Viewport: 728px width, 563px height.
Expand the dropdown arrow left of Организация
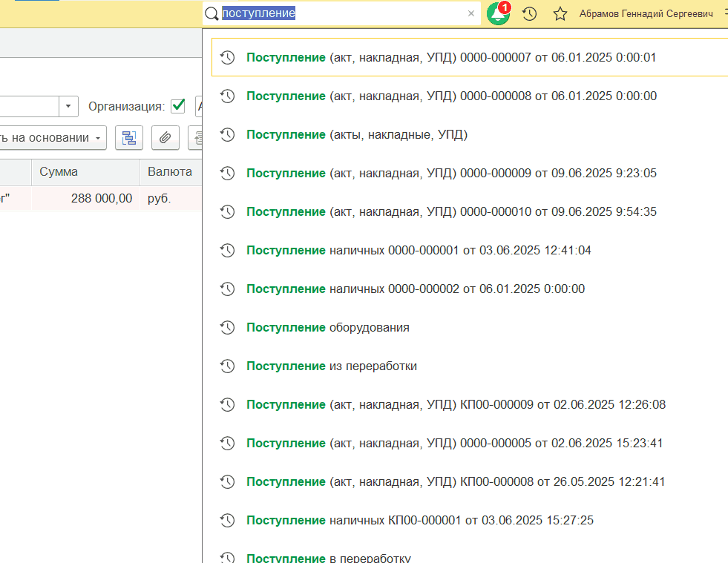click(68, 106)
